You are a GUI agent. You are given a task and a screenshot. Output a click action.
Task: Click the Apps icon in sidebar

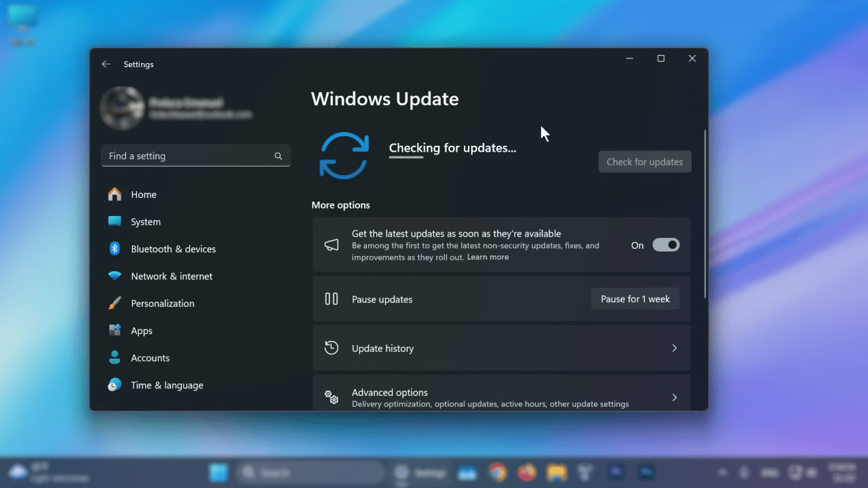[115, 330]
